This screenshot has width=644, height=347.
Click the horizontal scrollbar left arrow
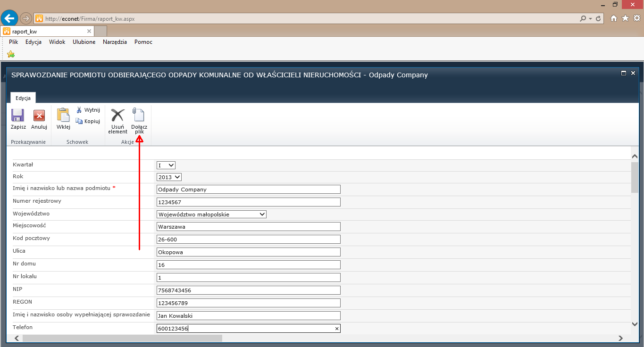[x=17, y=338]
